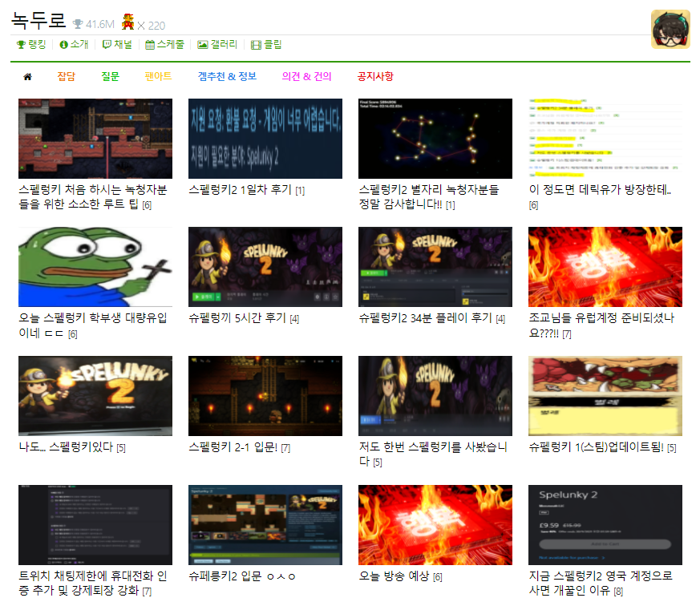Screen dimensions: 700x606
Task: Click thumbnail for 저도 한번 스펠렁키를 사봤습니다
Action: pyautogui.click(x=435, y=396)
